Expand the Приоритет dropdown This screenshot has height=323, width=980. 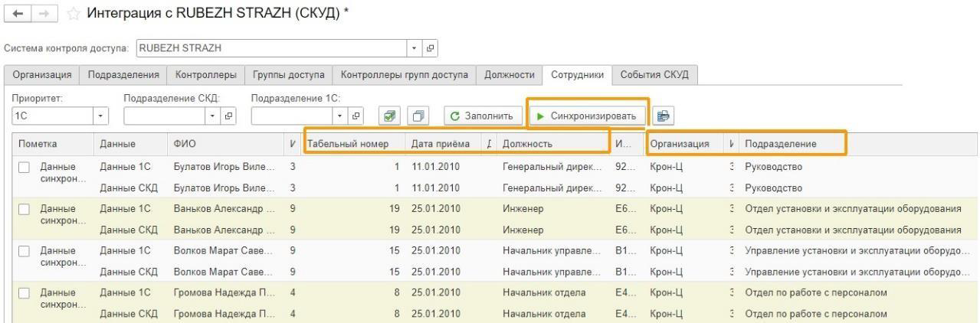point(100,116)
